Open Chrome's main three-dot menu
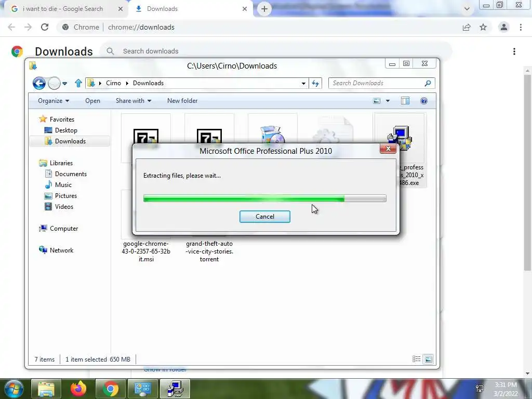Screen dimensions: 532x399 click(x=521, y=27)
